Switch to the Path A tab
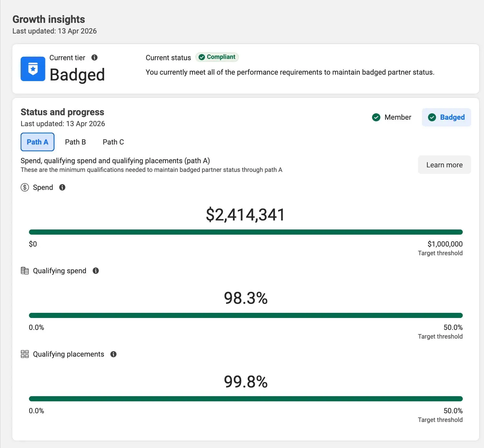The width and height of the screenshot is (484, 448). [37, 142]
